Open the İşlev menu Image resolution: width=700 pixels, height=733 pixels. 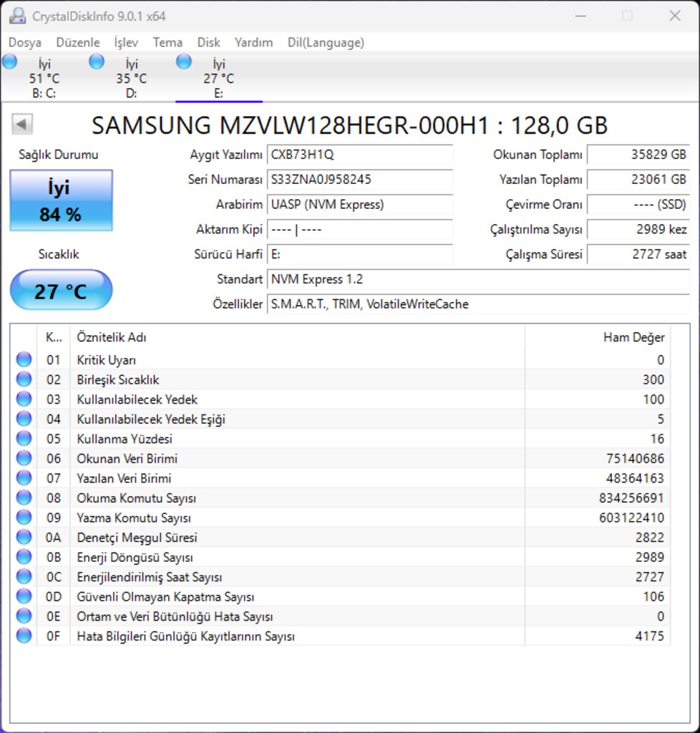pyautogui.click(x=126, y=42)
